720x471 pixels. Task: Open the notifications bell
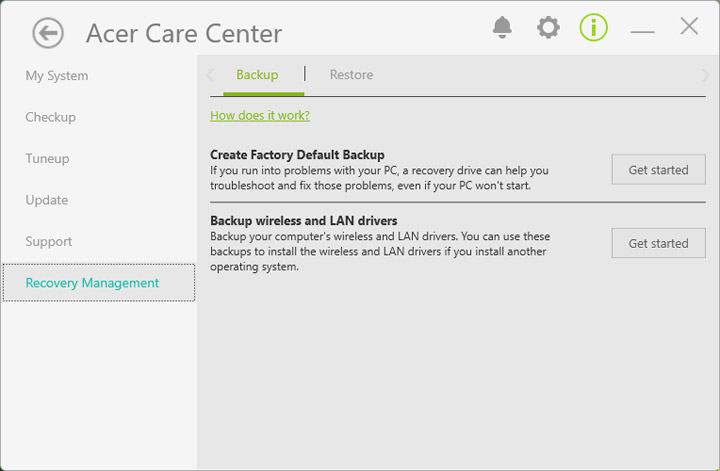coord(502,28)
